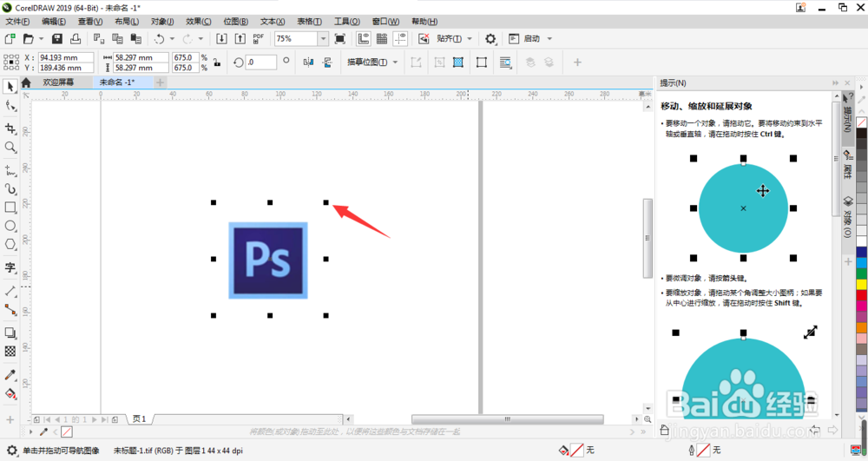Open the 文件 File menu

click(x=17, y=22)
